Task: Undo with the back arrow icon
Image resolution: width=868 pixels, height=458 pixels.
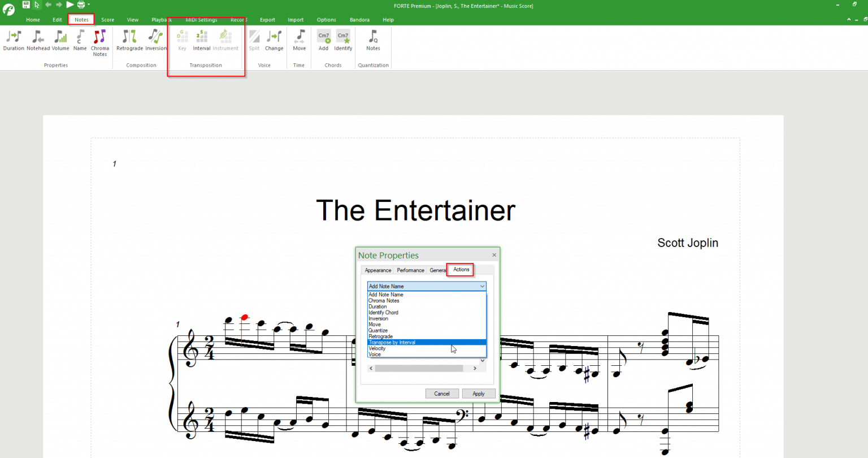Action: (48, 5)
